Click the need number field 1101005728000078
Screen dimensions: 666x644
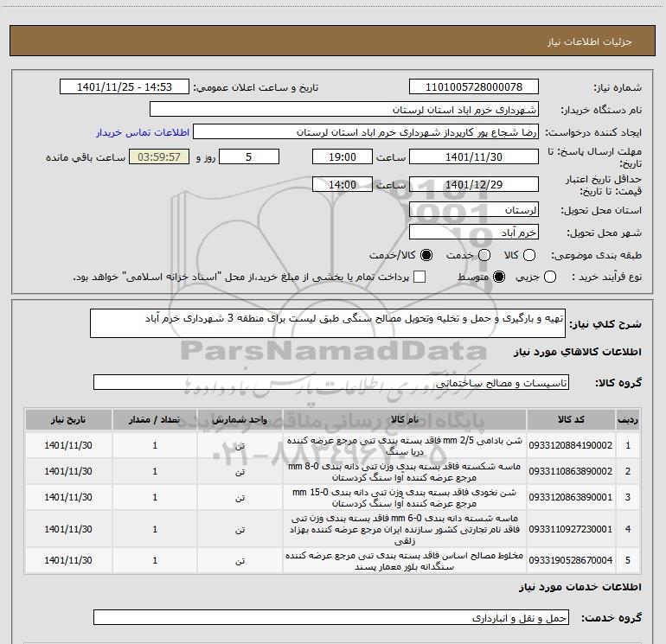(x=474, y=87)
